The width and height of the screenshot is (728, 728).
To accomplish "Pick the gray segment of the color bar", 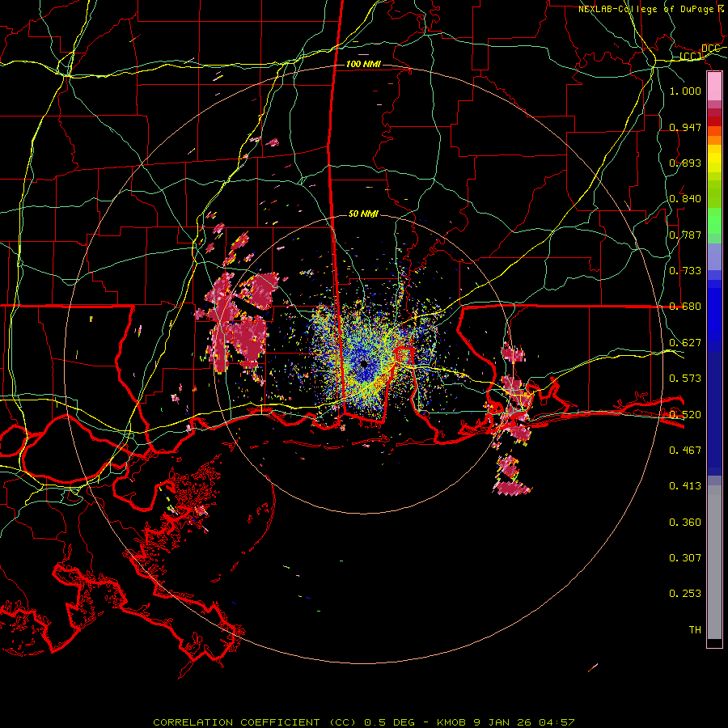I will click(714, 562).
